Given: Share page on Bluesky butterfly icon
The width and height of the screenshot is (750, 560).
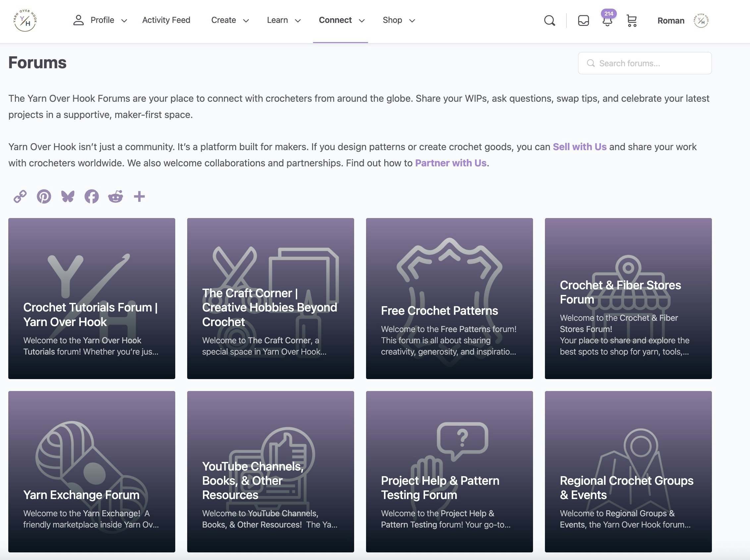Looking at the screenshot, I should (68, 196).
